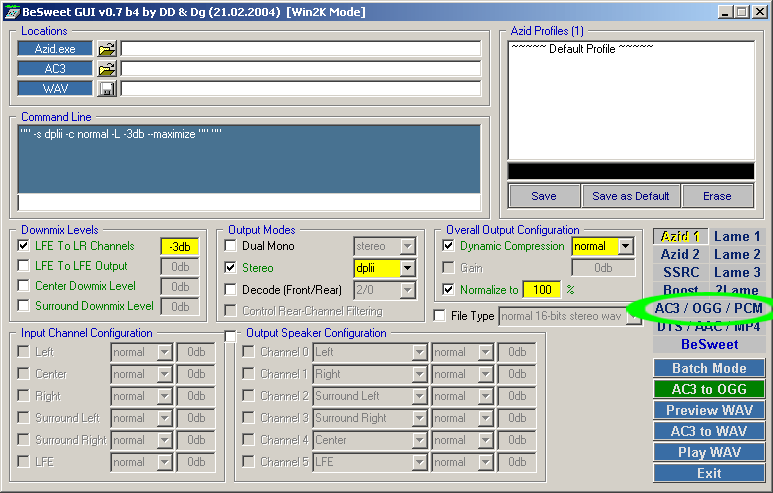
Task: Enable Control Rear-Channel Filtering checkbox
Action: coord(230,311)
